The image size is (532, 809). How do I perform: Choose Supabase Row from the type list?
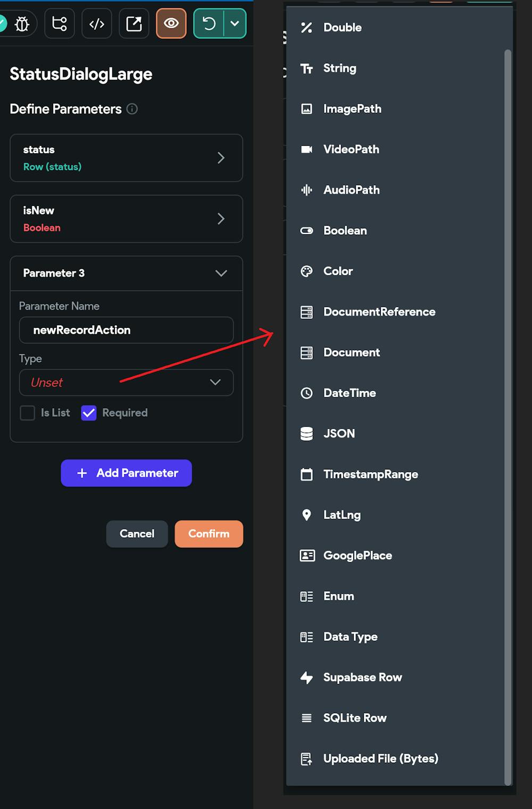click(x=362, y=678)
